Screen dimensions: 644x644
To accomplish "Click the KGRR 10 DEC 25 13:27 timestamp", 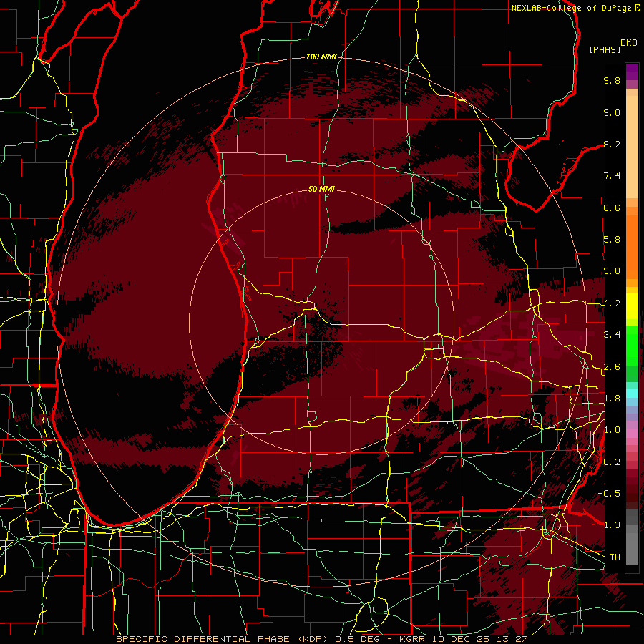I will (x=463, y=639).
